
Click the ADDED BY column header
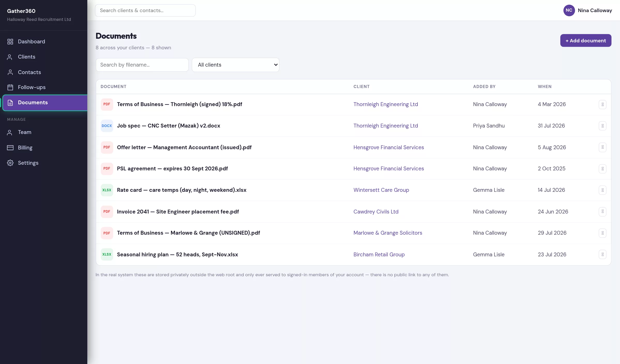tap(484, 87)
